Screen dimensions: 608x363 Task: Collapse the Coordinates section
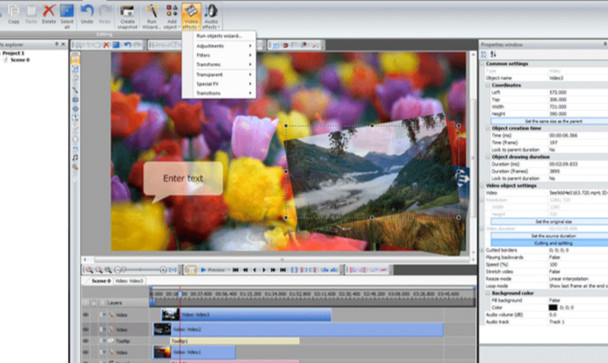pyautogui.click(x=489, y=85)
